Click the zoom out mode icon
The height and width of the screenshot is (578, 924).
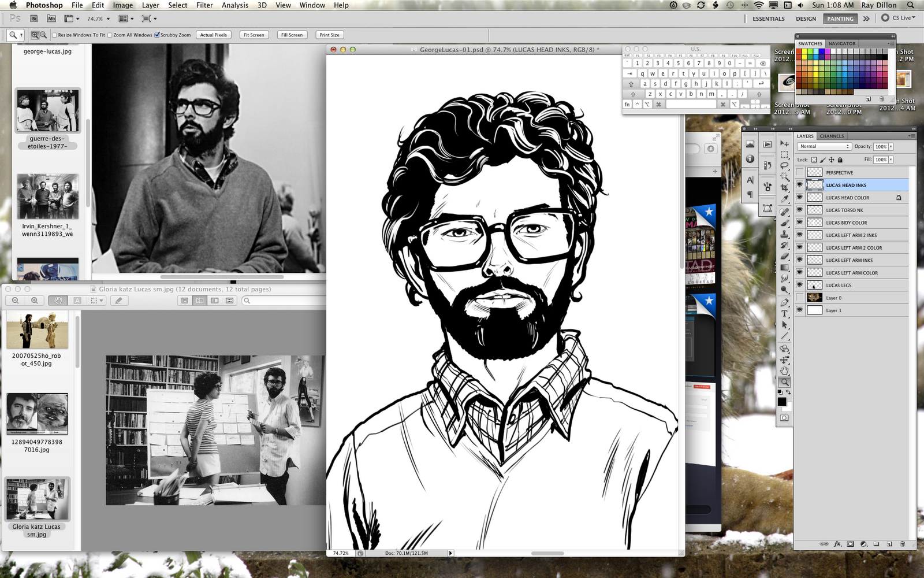[x=43, y=35]
